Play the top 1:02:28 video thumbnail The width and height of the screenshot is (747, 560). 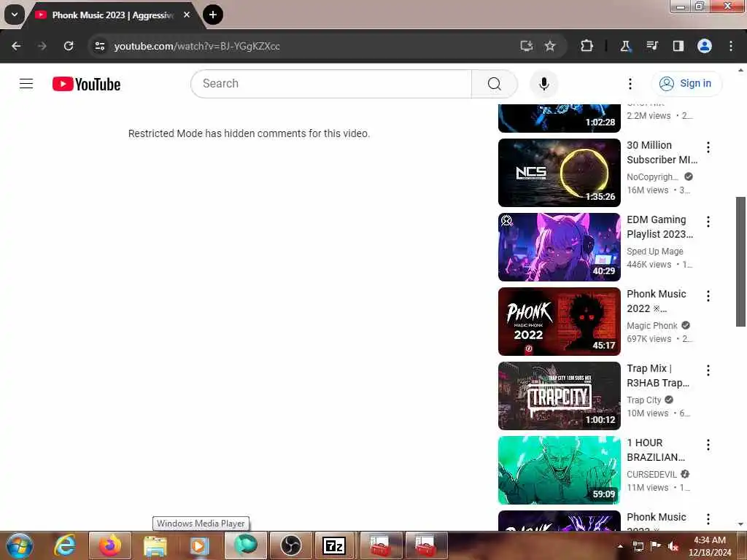(560, 118)
